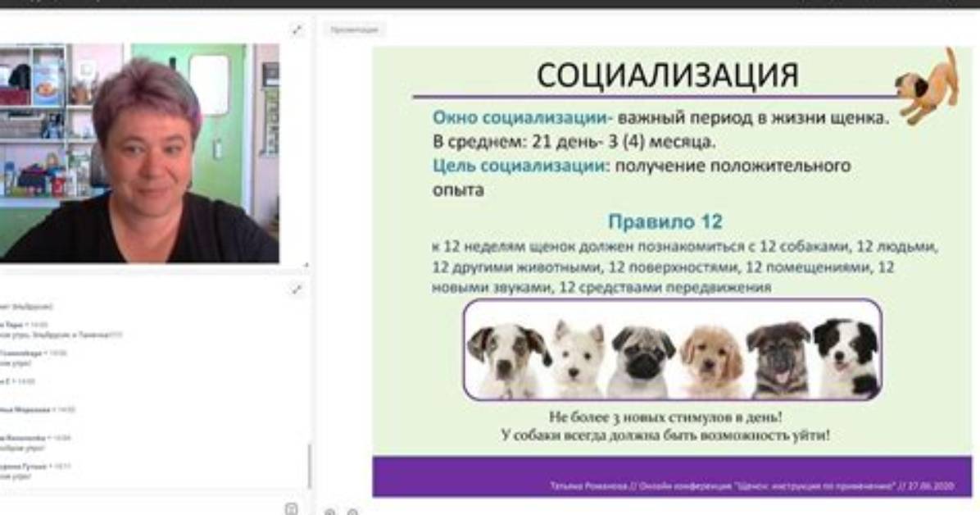
Task: Open the Презентация tab
Action: pos(354,30)
